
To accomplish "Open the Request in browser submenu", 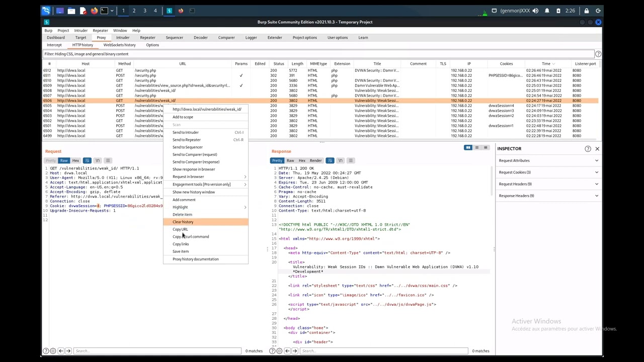I will click(x=206, y=176).
